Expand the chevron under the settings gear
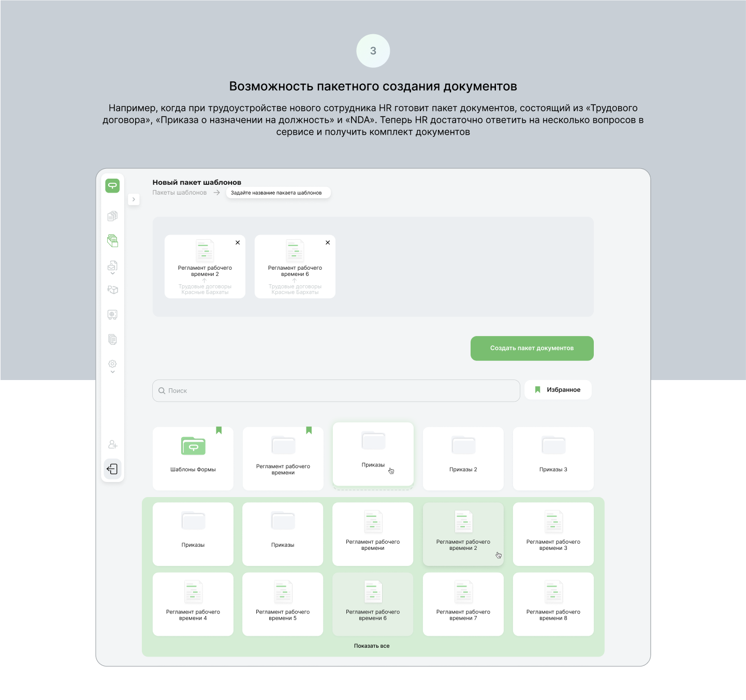Screen dimensions: 746x700 coord(112,372)
